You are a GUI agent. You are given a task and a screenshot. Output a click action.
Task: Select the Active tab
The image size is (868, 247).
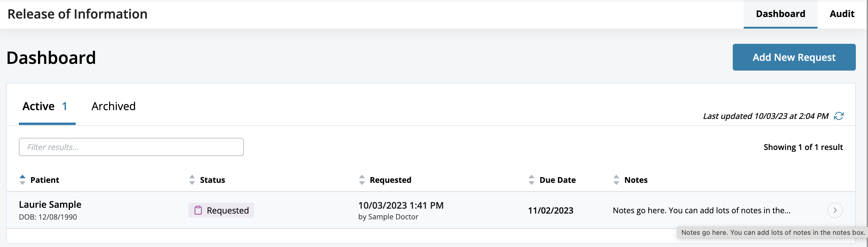(45, 106)
